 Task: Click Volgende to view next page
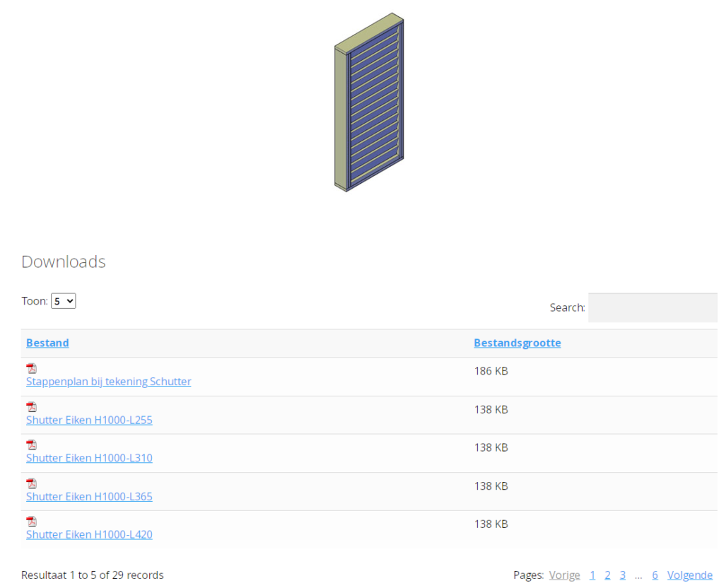pyautogui.click(x=689, y=575)
